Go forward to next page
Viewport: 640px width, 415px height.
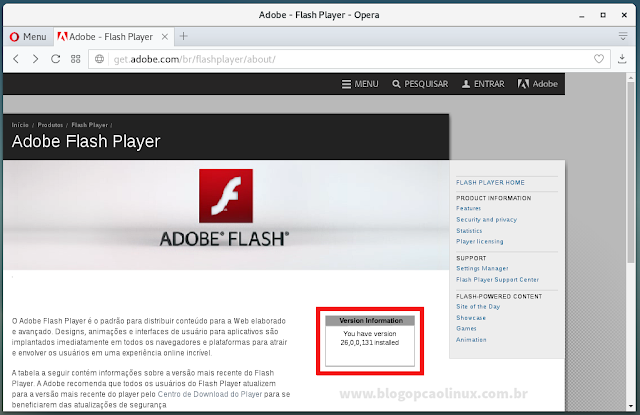[36, 59]
